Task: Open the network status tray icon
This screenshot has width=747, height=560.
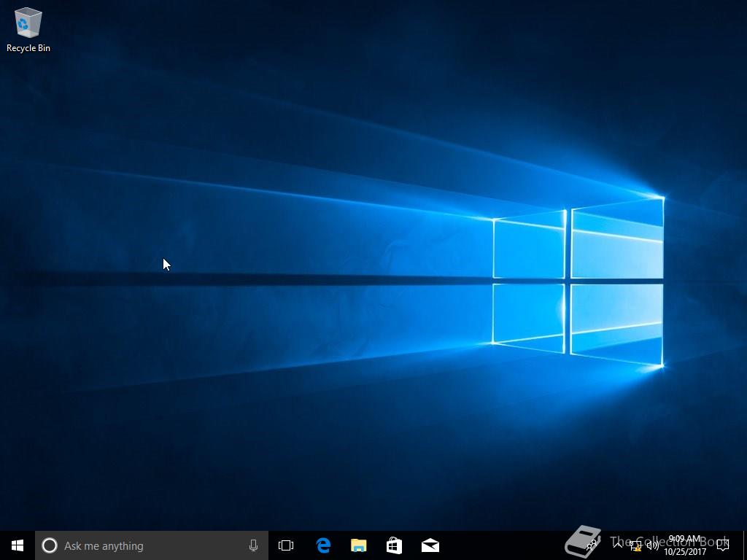Action: [635, 545]
